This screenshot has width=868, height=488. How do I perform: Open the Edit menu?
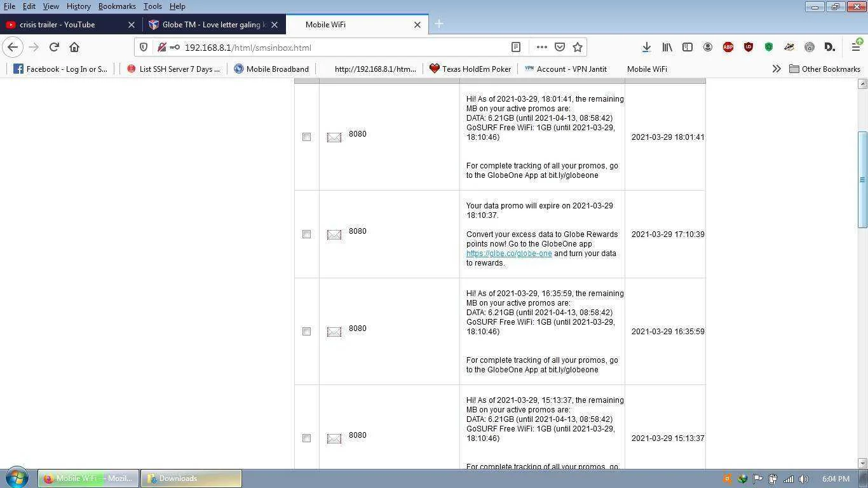coord(29,6)
